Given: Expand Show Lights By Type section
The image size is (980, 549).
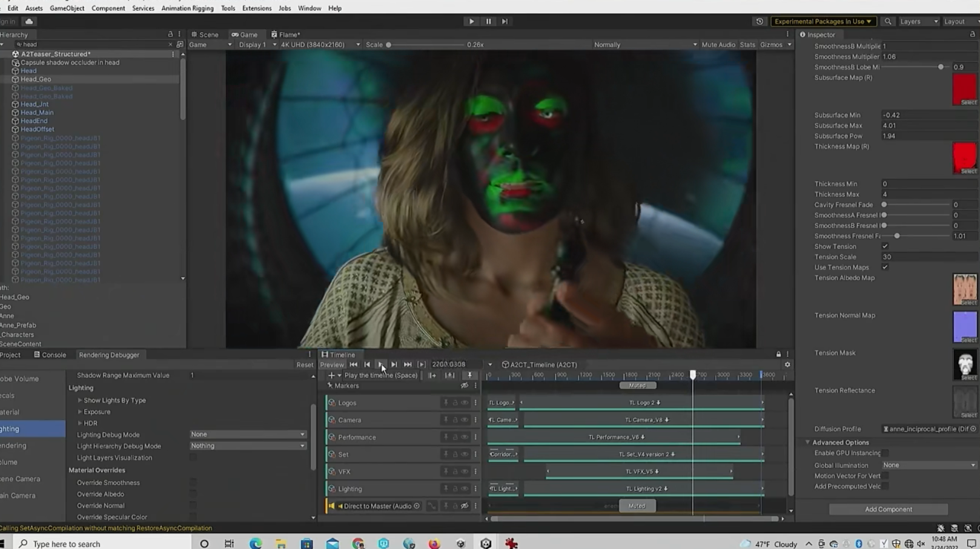Looking at the screenshot, I should tap(80, 401).
